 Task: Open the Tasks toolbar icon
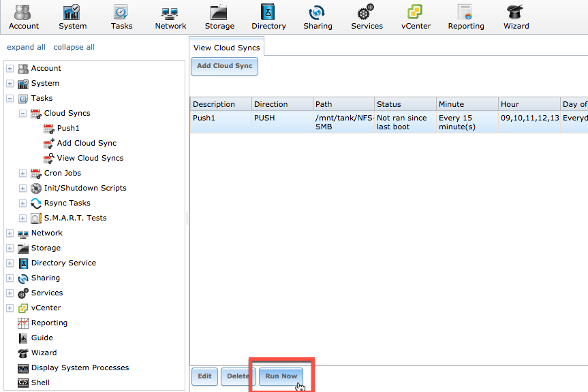[121, 17]
